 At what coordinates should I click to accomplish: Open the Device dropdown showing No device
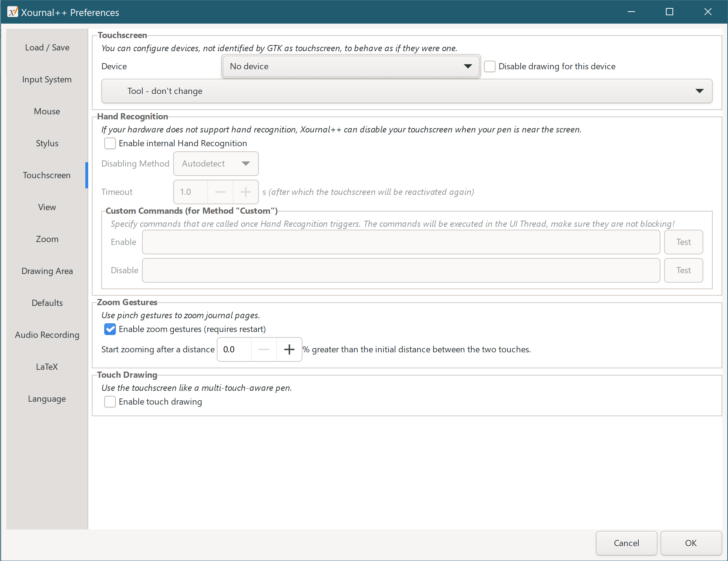(351, 66)
